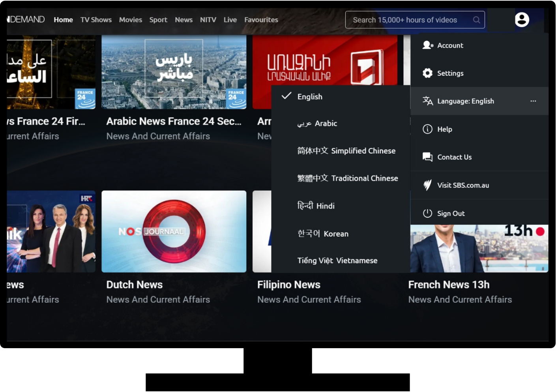Click Arabic News France 24 Sec... title
This screenshot has height=392, width=556.
174,121
